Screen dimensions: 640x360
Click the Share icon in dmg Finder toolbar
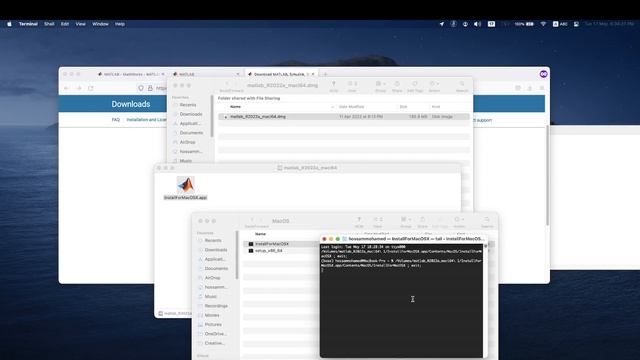(x=397, y=84)
